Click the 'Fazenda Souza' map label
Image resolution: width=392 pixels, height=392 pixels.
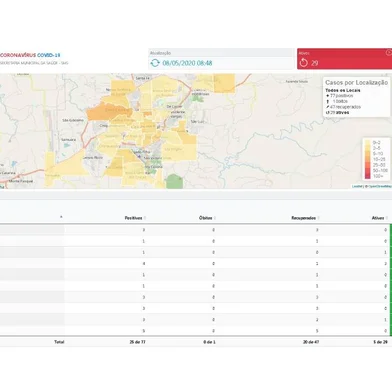tap(297, 81)
